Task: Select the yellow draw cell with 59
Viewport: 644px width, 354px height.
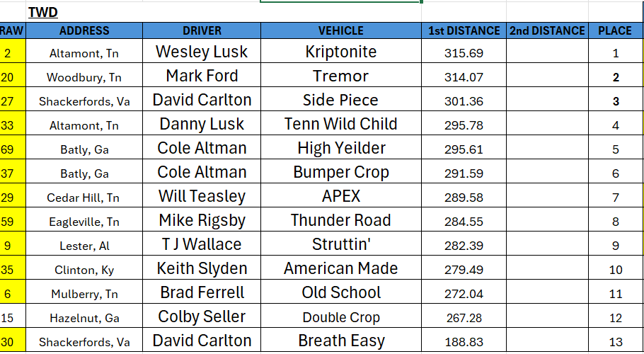Action: click(12, 219)
